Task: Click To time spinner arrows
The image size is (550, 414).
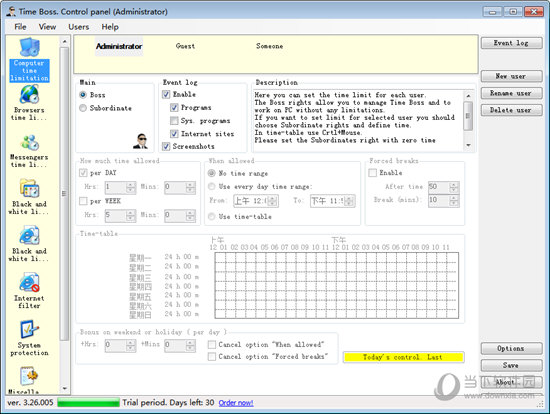Action: click(x=349, y=201)
